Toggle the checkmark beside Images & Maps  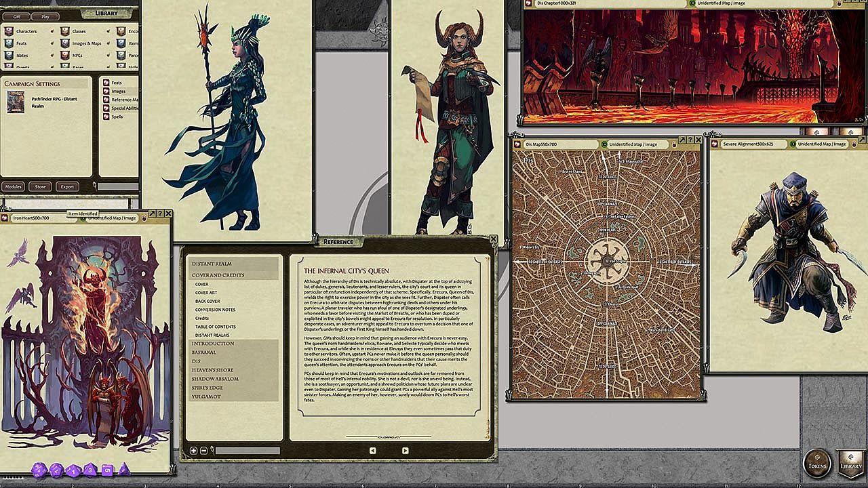[x=108, y=43]
